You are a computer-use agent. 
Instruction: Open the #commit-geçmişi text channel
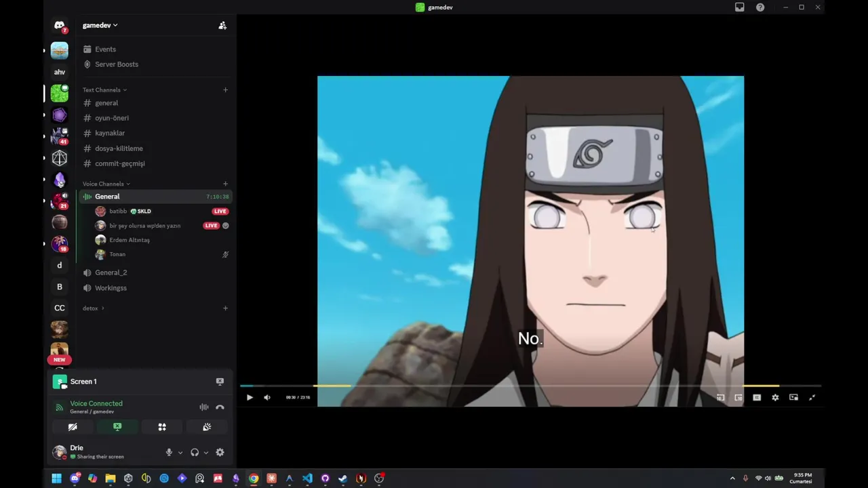[x=156, y=163]
